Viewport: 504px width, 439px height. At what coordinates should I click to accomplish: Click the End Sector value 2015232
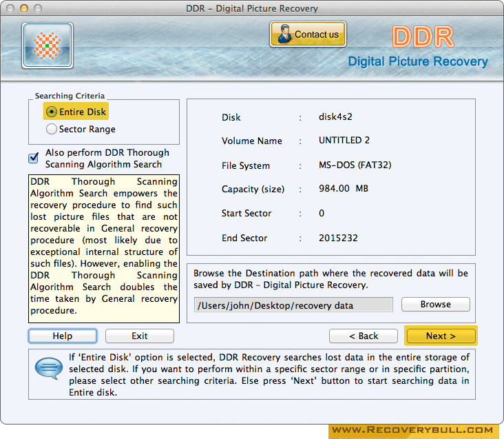click(338, 238)
